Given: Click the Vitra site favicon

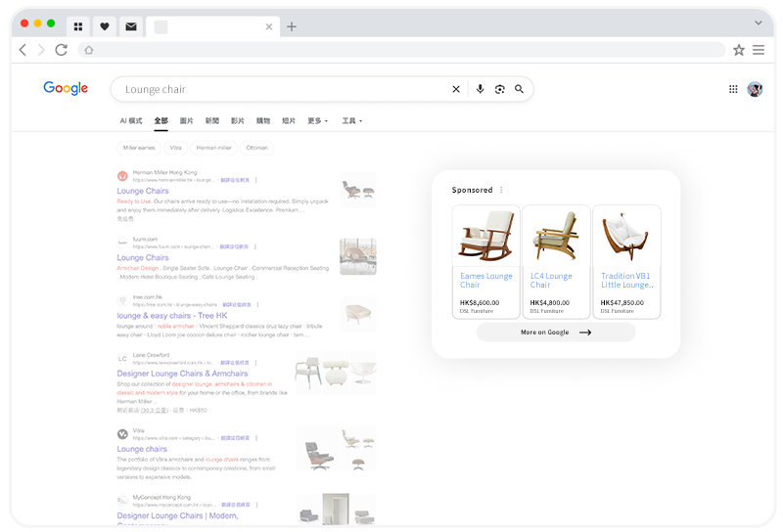Looking at the screenshot, I should tap(122, 434).
